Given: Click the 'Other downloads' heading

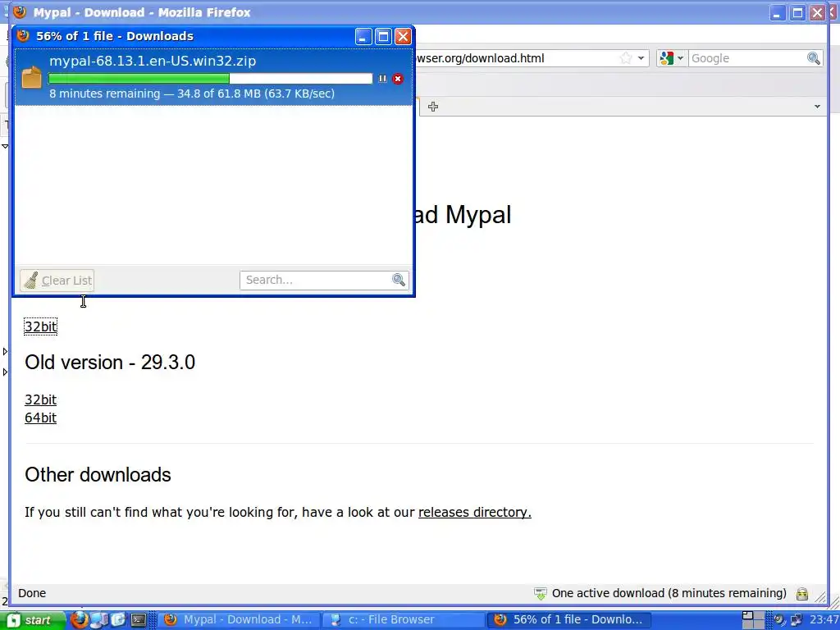Looking at the screenshot, I should pyautogui.click(x=98, y=475).
